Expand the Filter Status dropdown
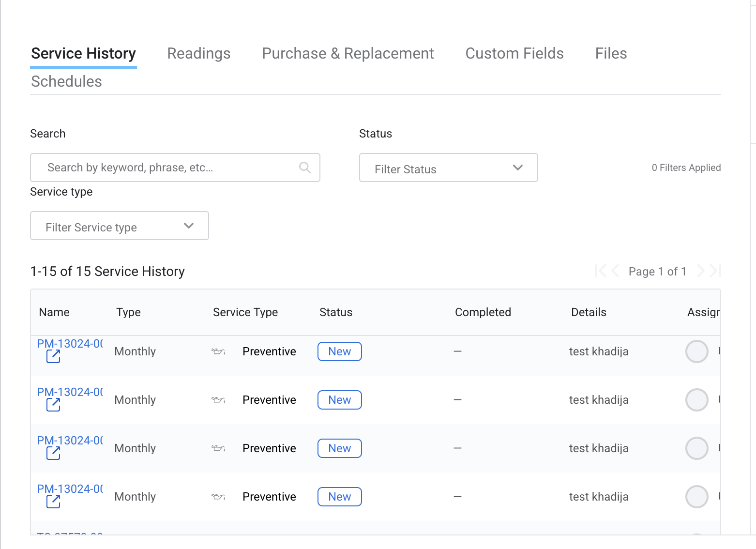This screenshot has width=756, height=549. click(448, 168)
